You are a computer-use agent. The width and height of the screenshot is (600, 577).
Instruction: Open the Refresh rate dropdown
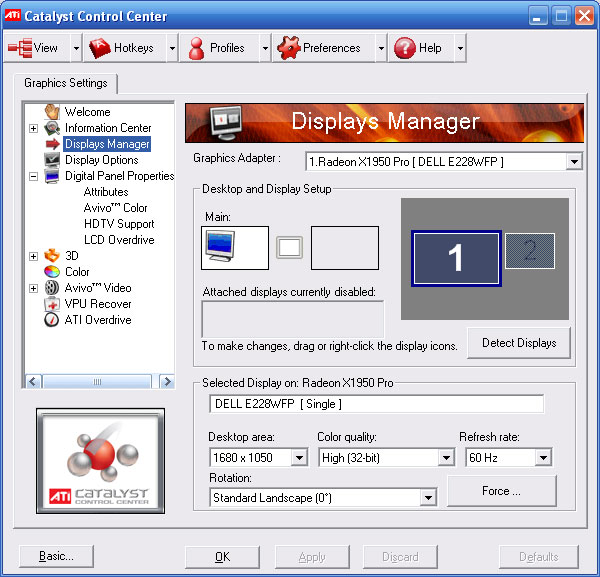tap(543, 458)
